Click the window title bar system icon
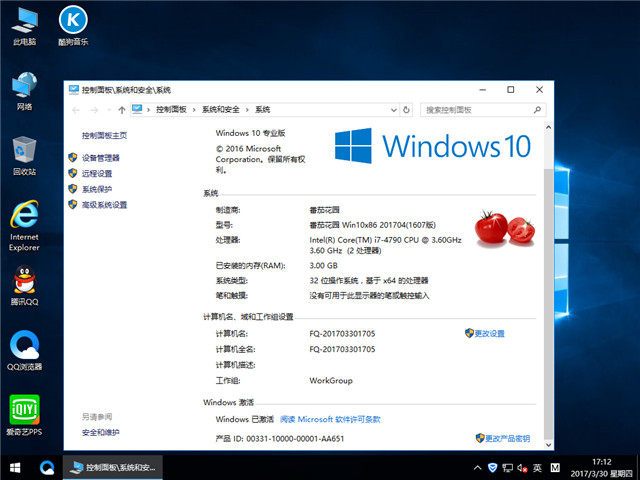Viewport: 640px width, 480px height. click(x=74, y=90)
